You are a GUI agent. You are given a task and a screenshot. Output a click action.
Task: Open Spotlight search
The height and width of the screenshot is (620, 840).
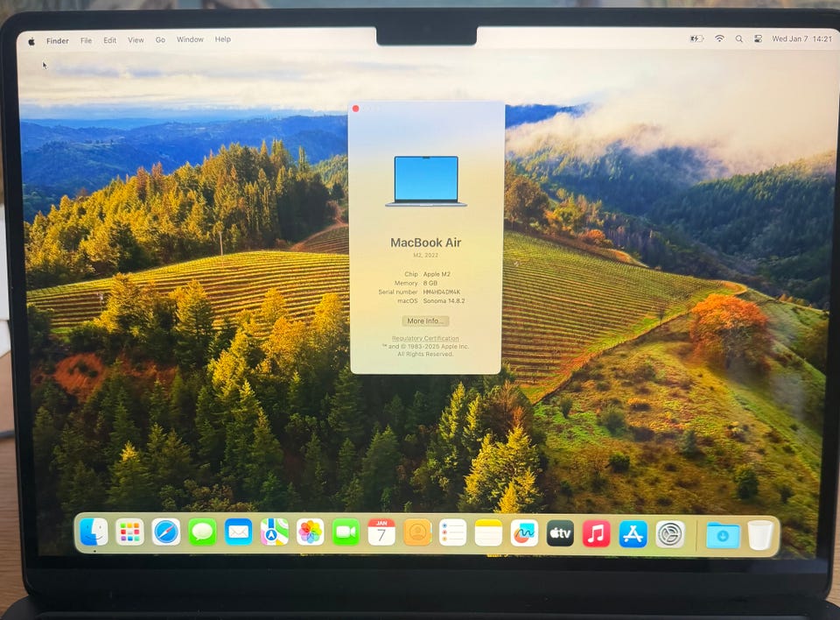coord(738,39)
